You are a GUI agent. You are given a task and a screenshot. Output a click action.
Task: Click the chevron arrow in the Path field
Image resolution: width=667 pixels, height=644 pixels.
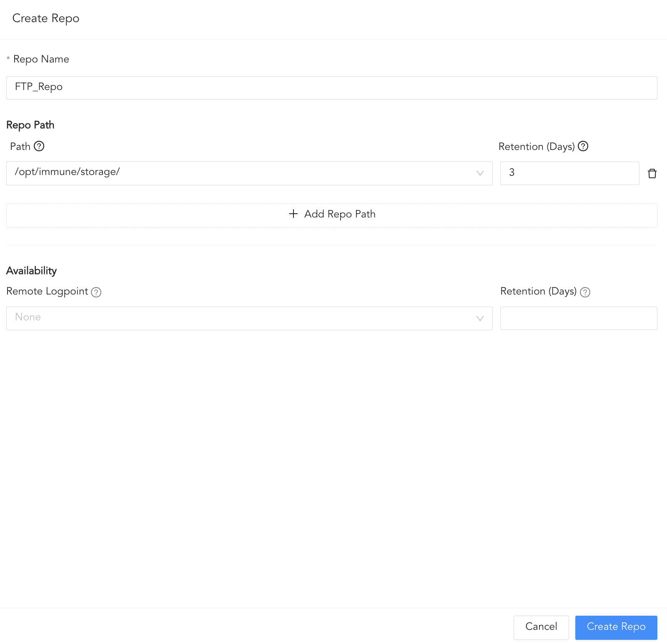pyautogui.click(x=480, y=173)
